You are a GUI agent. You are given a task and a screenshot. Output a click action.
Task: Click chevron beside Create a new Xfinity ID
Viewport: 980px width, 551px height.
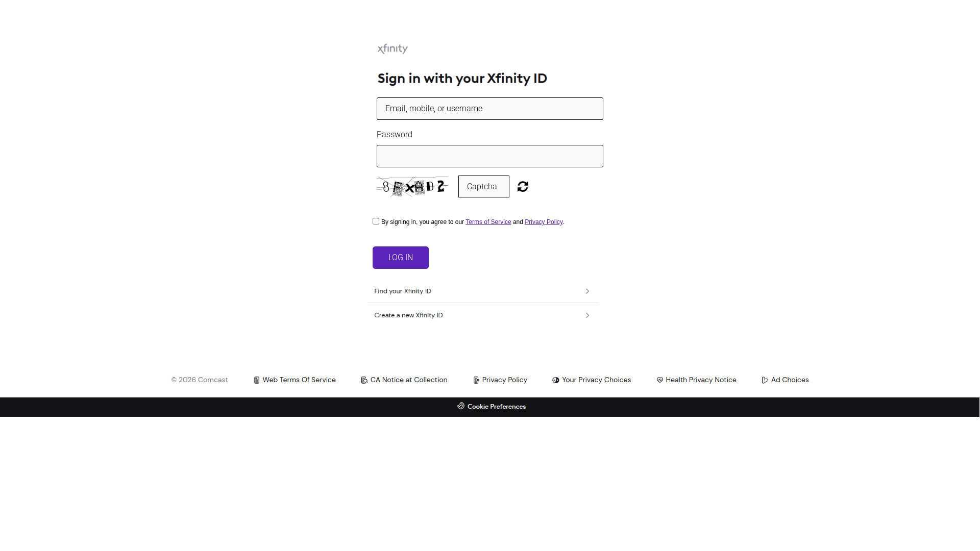(587, 315)
